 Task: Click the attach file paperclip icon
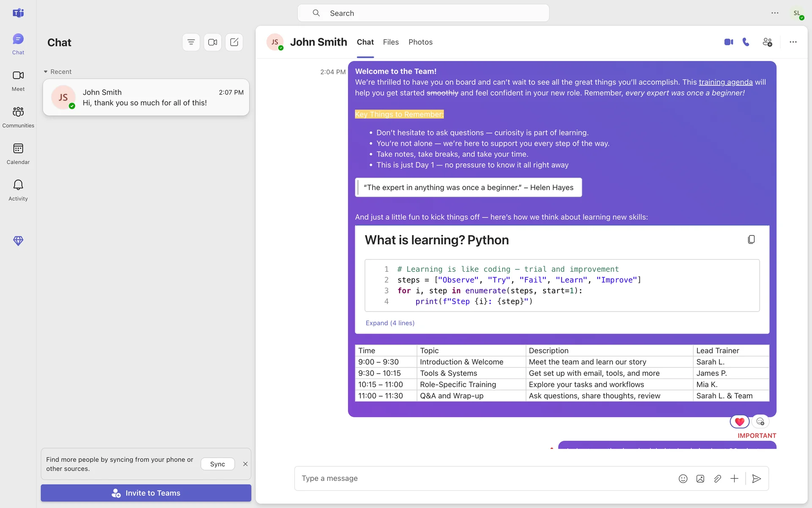(x=717, y=479)
